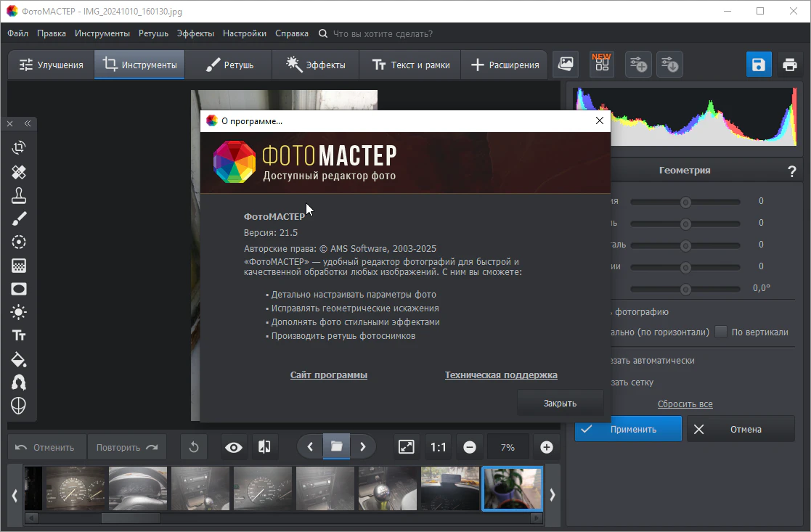Collapse the left tool panel with double chevron
The width and height of the screenshot is (811, 532).
(28, 123)
